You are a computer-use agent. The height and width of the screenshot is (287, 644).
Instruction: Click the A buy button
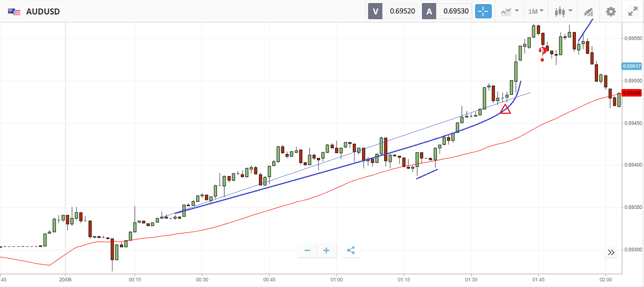(x=429, y=11)
